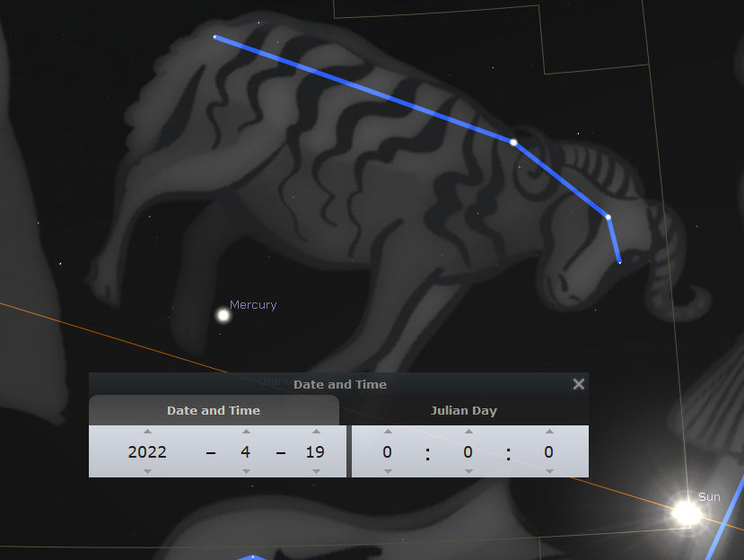Image resolution: width=744 pixels, height=560 pixels.
Task: Switch to the Julian Day tab
Action: [464, 410]
